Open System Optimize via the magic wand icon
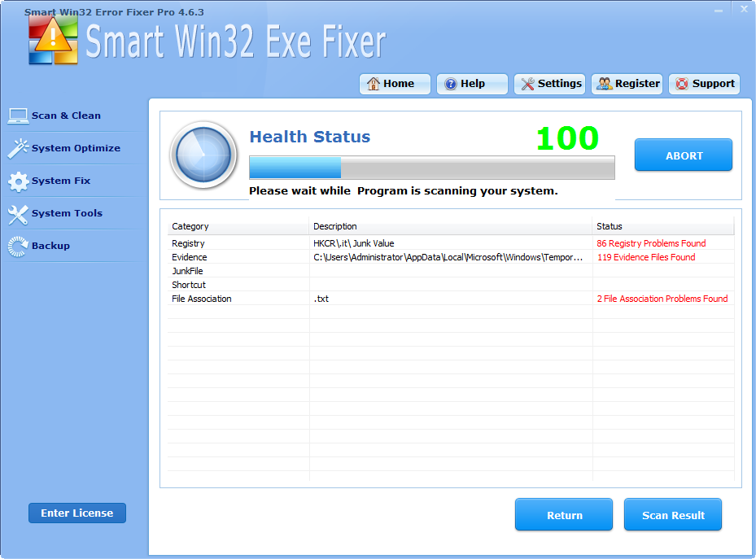 [x=17, y=147]
